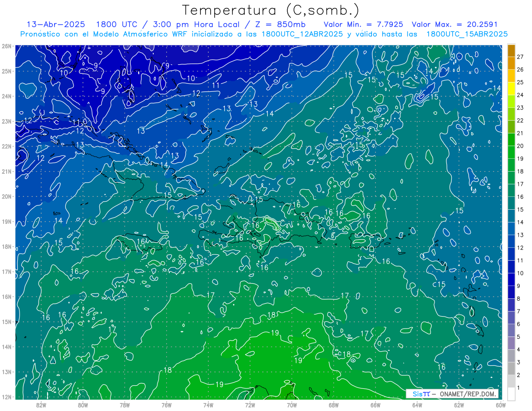Click the '74W' longitude label
The width and height of the screenshot is (532, 411).
pos(208,404)
